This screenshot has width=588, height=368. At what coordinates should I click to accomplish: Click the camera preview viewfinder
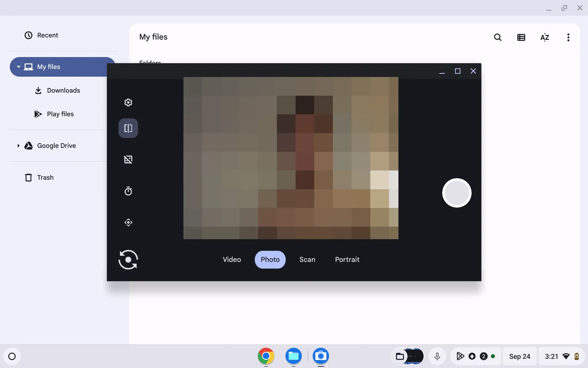(x=291, y=158)
